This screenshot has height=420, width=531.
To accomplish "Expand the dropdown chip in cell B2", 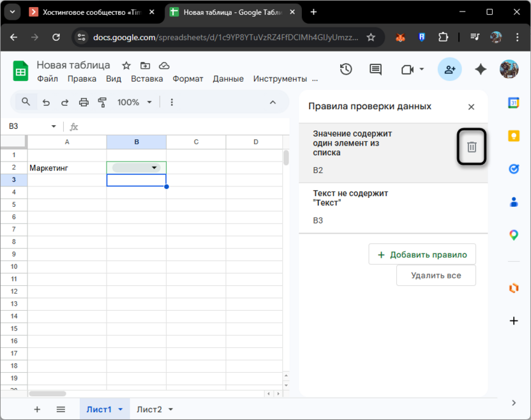I will click(x=154, y=168).
